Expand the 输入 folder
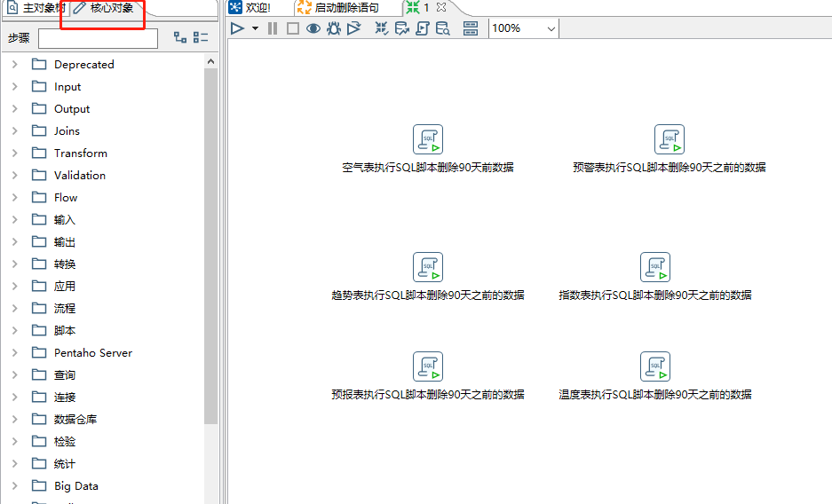Viewport: 832px width, 504px height. click(x=15, y=219)
